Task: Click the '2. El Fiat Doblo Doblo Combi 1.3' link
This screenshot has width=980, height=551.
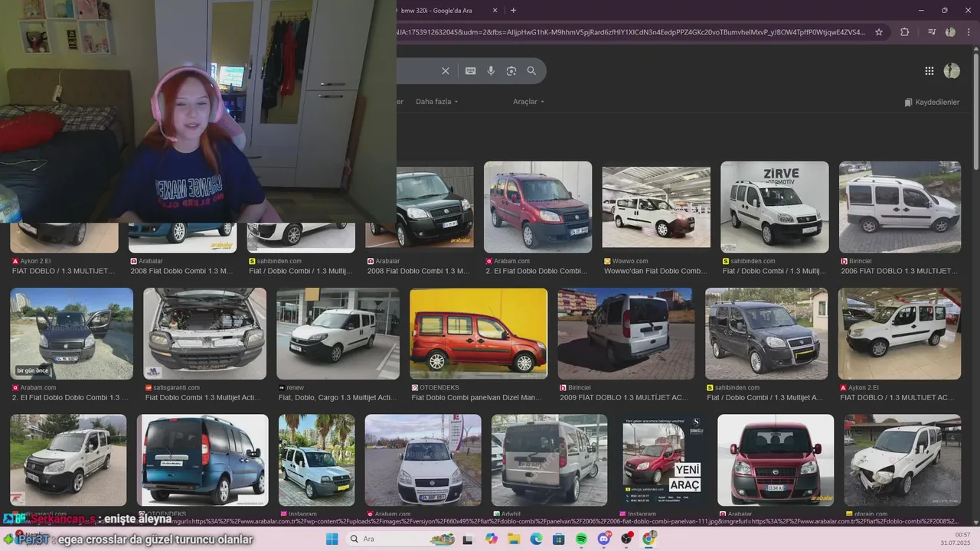Action: [x=70, y=398]
